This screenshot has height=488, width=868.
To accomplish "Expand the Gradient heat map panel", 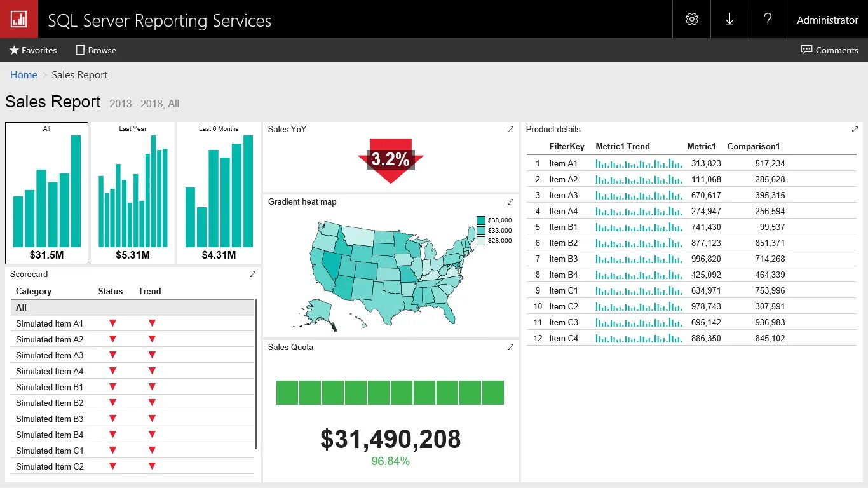I will (510, 201).
